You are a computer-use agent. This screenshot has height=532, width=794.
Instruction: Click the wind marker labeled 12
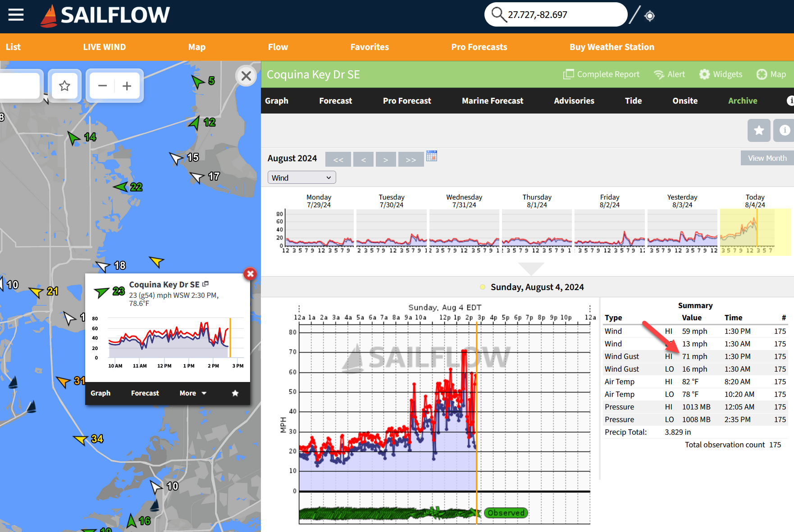pyautogui.click(x=202, y=123)
